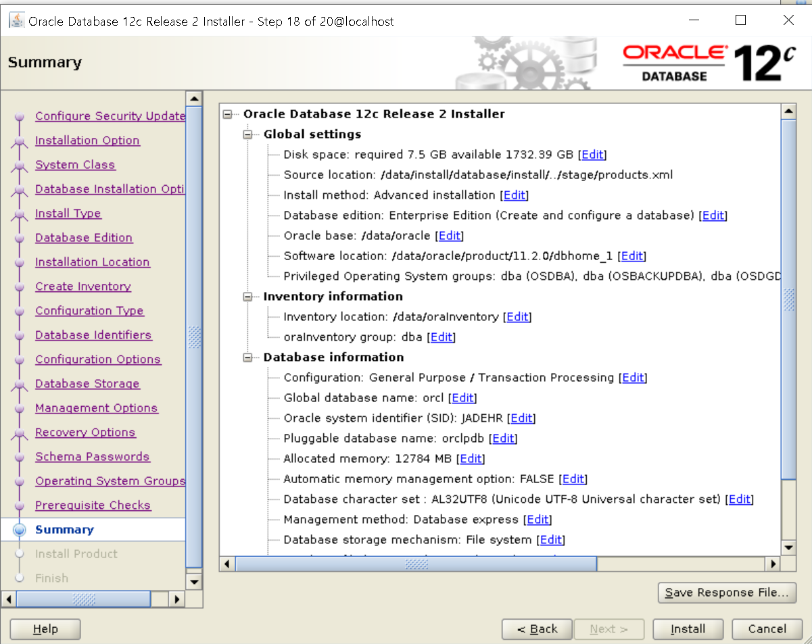This screenshot has height=644, width=812.
Task: Go to the Create Inventory step
Action: coord(83,287)
